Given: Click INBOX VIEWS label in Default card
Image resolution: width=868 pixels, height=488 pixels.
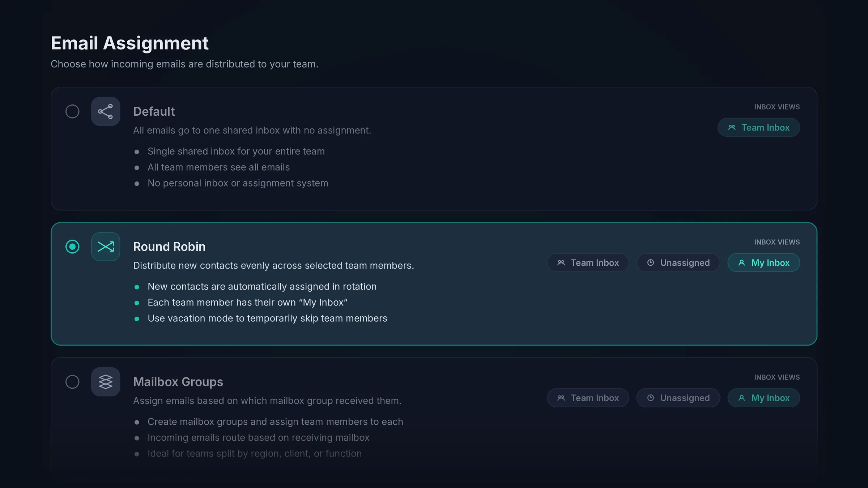Looking at the screenshot, I should pyautogui.click(x=777, y=107).
